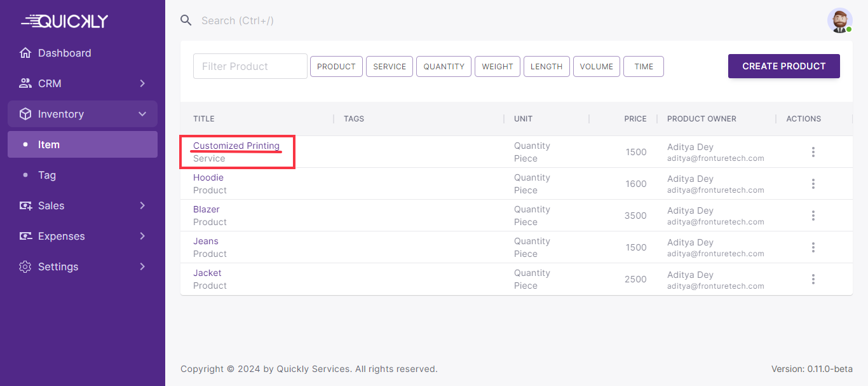Click the Settings gear icon

(25, 266)
